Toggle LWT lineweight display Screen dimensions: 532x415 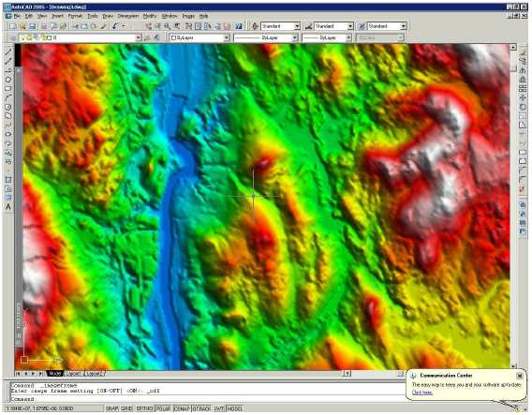point(218,408)
